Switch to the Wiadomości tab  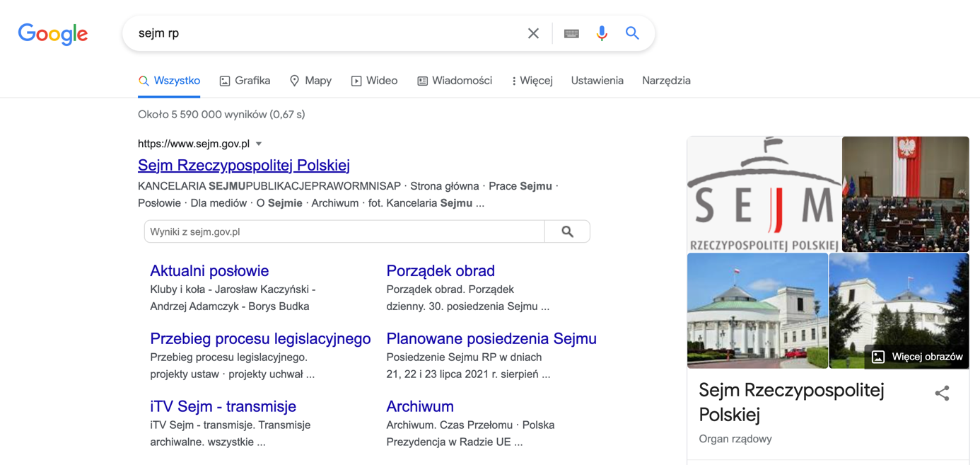click(x=455, y=81)
